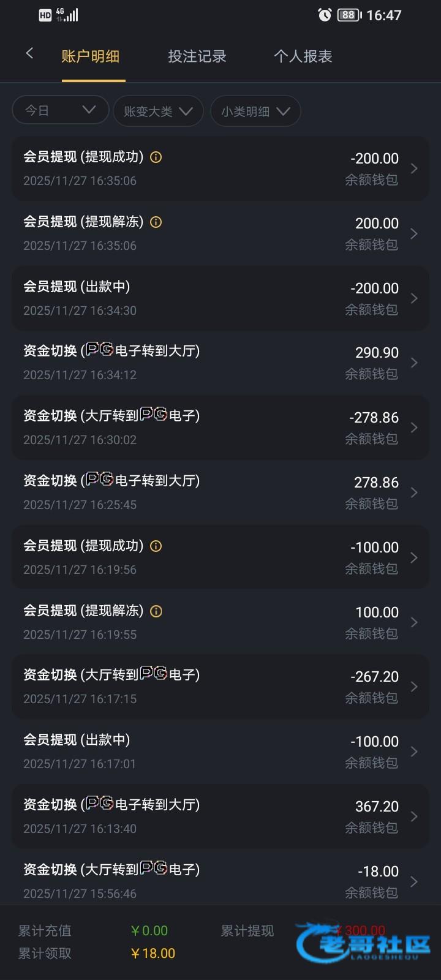This screenshot has height=980, width=441.
Task: Tap info icon beside 200.00 提现解冻 entry
Action: click(156, 222)
